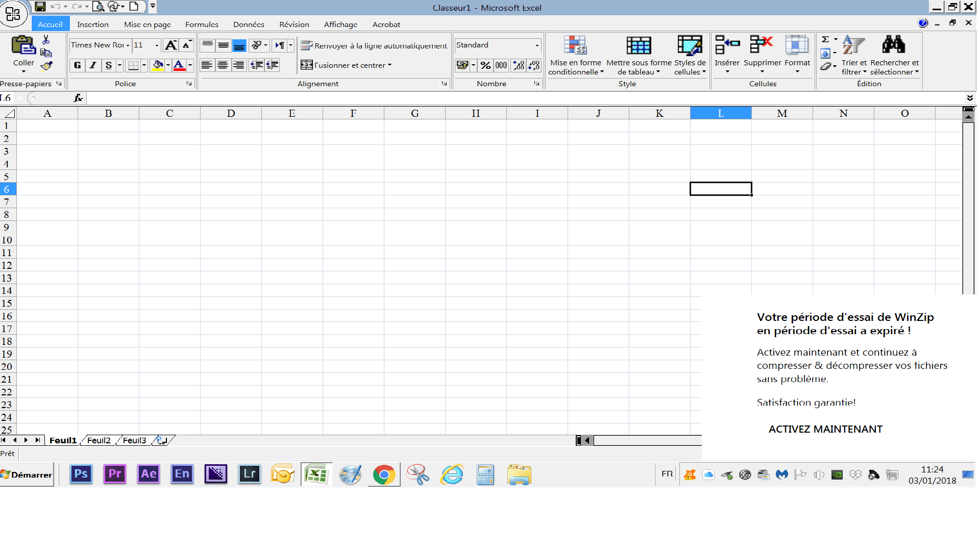Expand the Standard number format dropdown
This screenshot has width=980, height=551.
537,45
